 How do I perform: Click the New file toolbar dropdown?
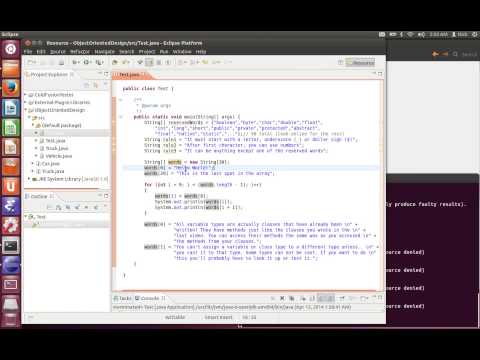32,62
